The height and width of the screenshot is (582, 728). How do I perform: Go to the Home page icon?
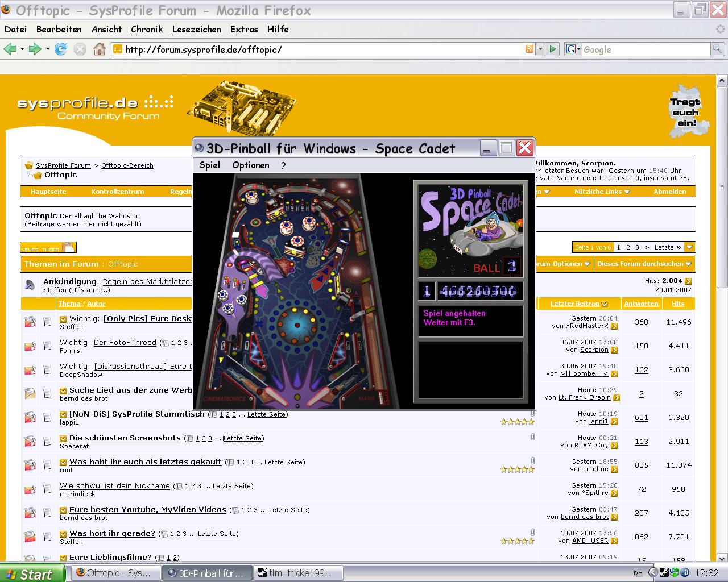click(x=100, y=49)
